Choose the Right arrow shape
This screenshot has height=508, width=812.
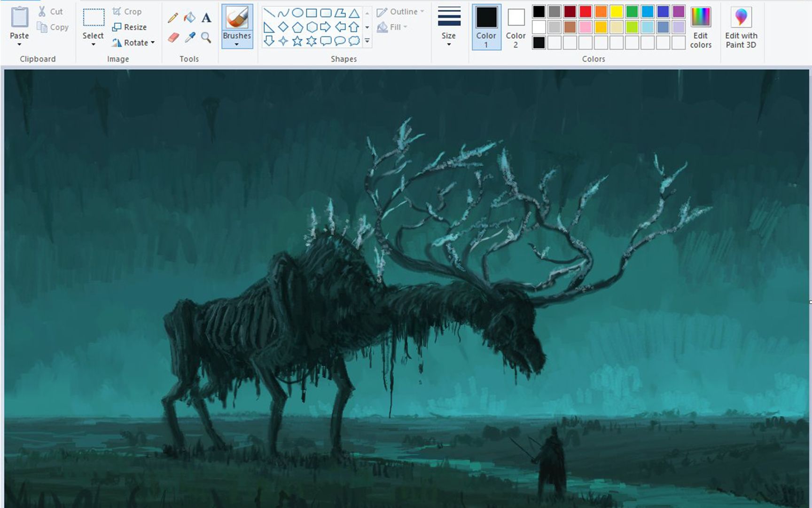(x=326, y=27)
